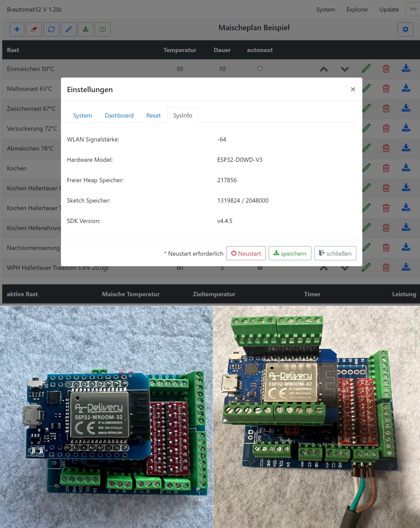Image resolution: width=420 pixels, height=528 pixels.
Task: Move Einmaischen 50°C row up
Action: pos(324,69)
